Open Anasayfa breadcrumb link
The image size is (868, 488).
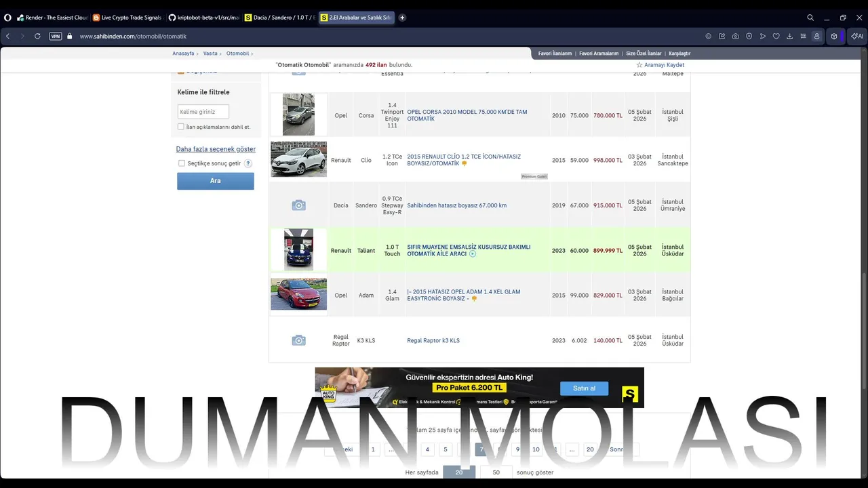click(183, 54)
